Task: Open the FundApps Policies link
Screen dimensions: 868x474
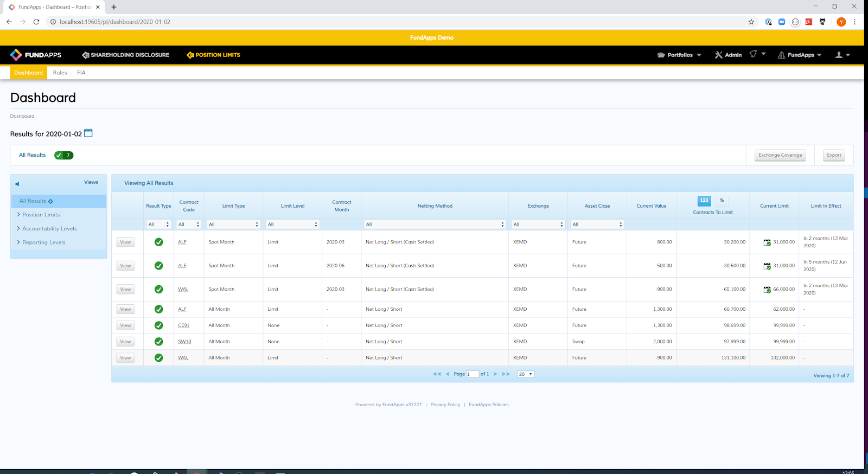Action: (489, 405)
